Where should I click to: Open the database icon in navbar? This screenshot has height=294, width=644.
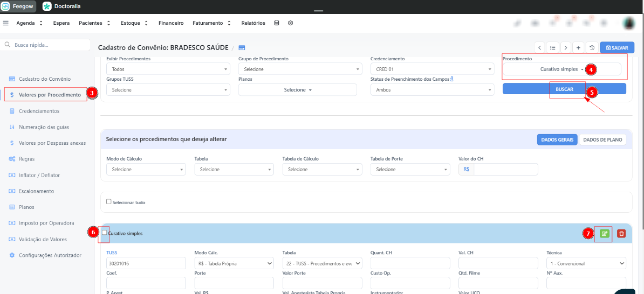[x=276, y=23]
